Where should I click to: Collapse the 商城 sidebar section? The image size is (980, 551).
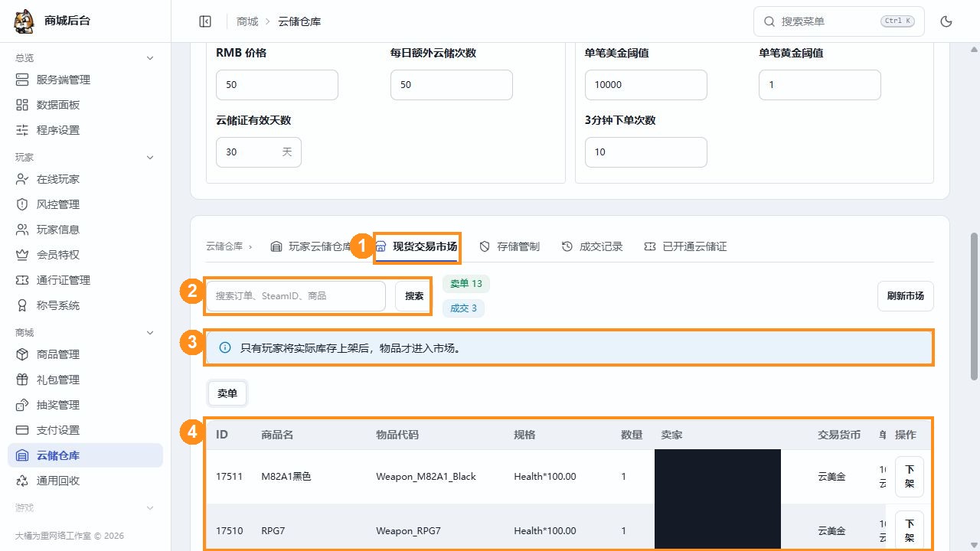[x=150, y=333]
